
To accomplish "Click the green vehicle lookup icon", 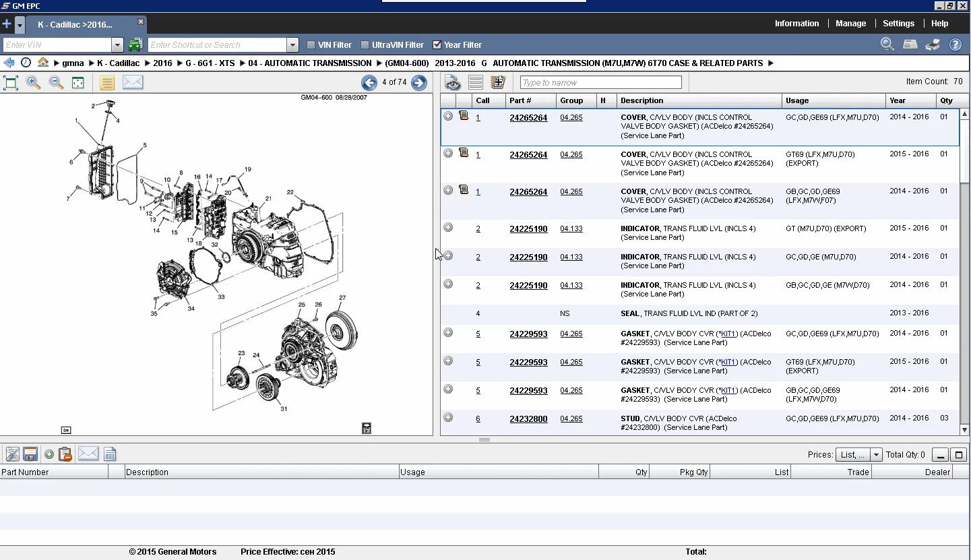I will pos(135,44).
